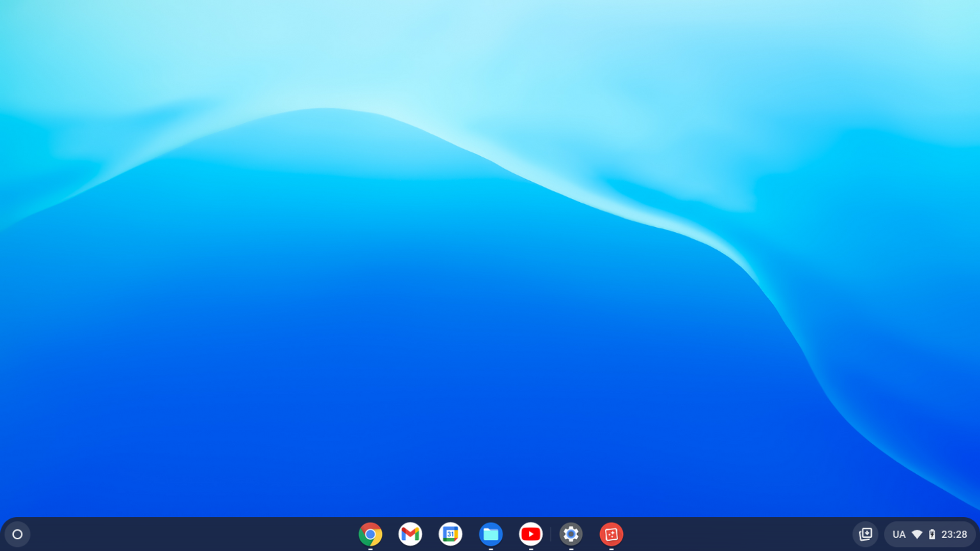
Task: Open the red sparkle app icon
Action: tap(611, 534)
